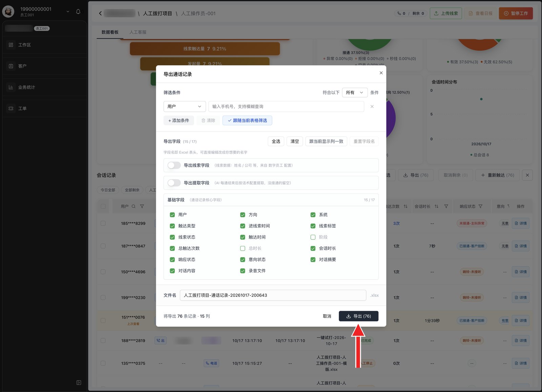Sort the 会话时长 column
Image resolution: width=542 pixels, height=392 pixels.
click(436, 206)
